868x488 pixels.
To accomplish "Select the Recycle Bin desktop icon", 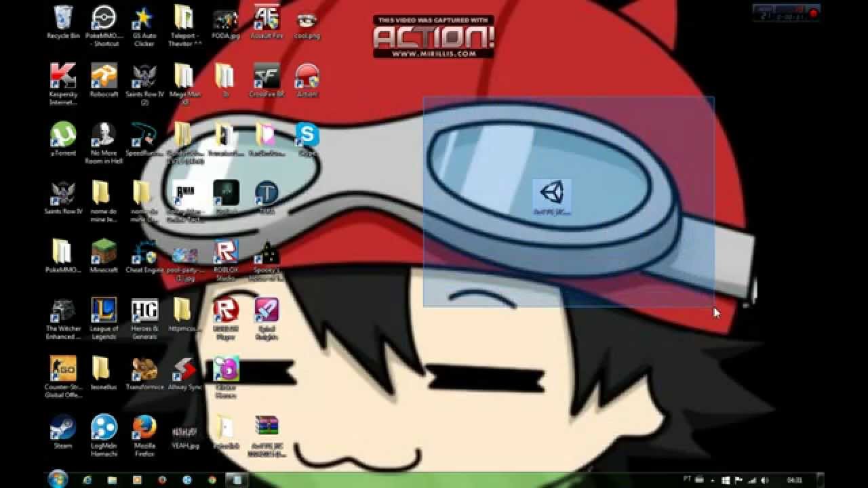I will [x=63, y=23].
